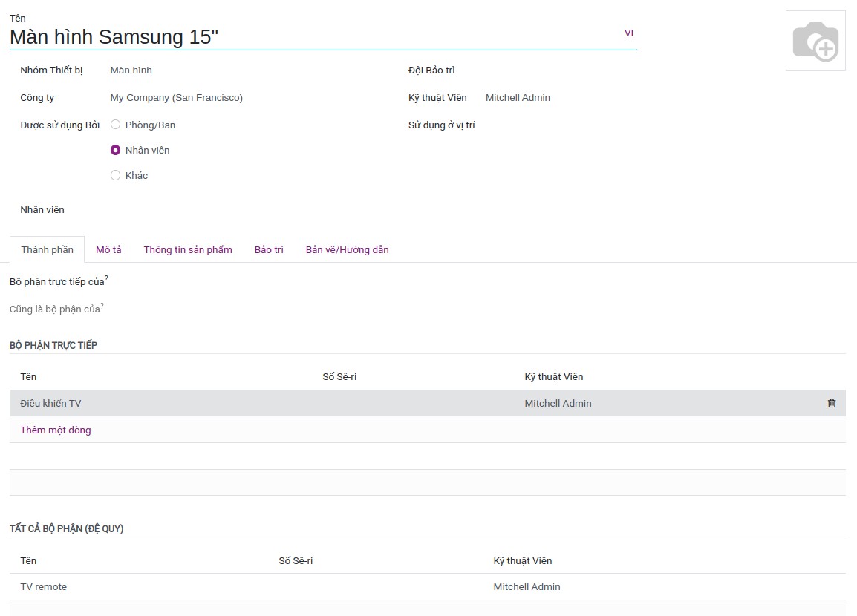The height and width of the screenshot is (616, 857).
Task: Click the VI translation button
Action: pyautogui.click(x=628, y=33)
